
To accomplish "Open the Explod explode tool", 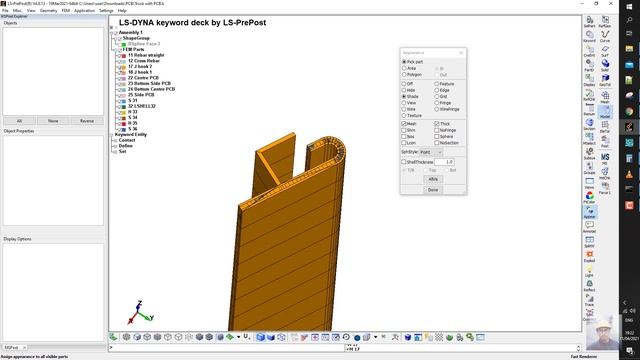I will coord(590,256).
